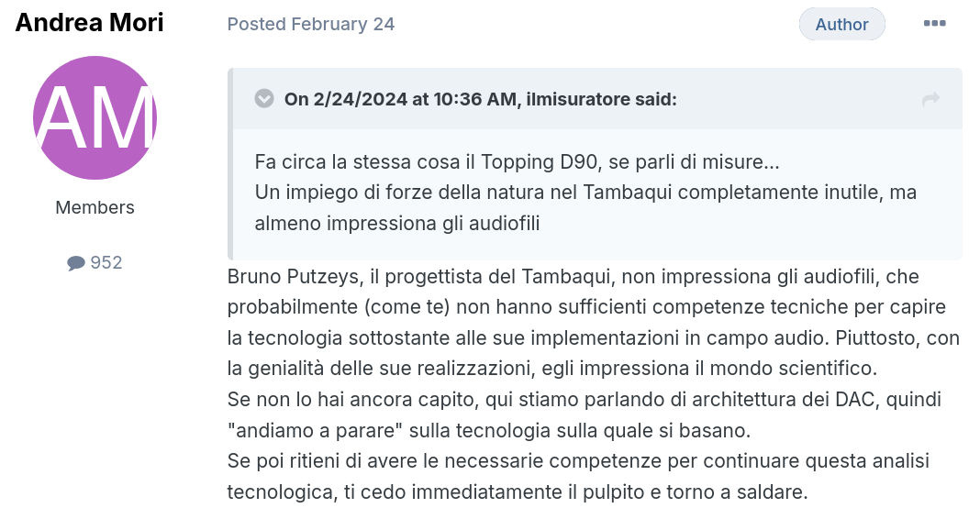Viewport: 980px width, 519px height.
Task: Click quoted line starting Un impiego di forze
Action: (x=585, y=193)
